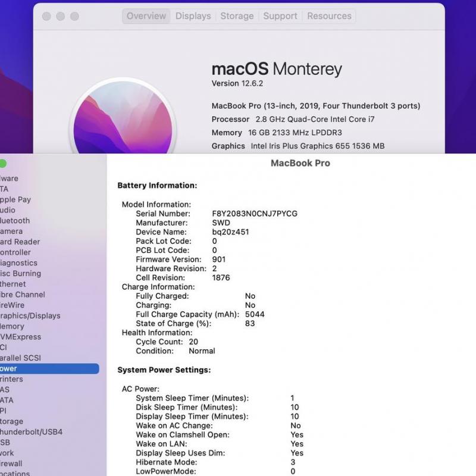Open the Storage tab
Screen dimensions: 476x476
coord(237,16)
